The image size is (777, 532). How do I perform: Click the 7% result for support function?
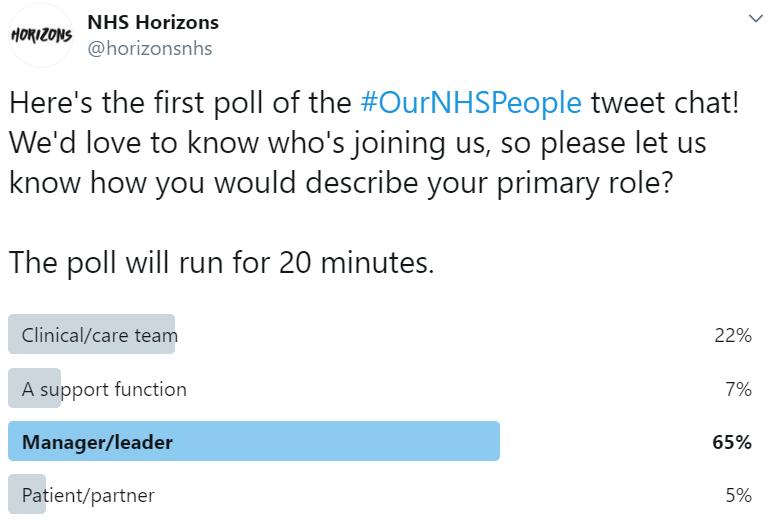click(x=738, y=389)
